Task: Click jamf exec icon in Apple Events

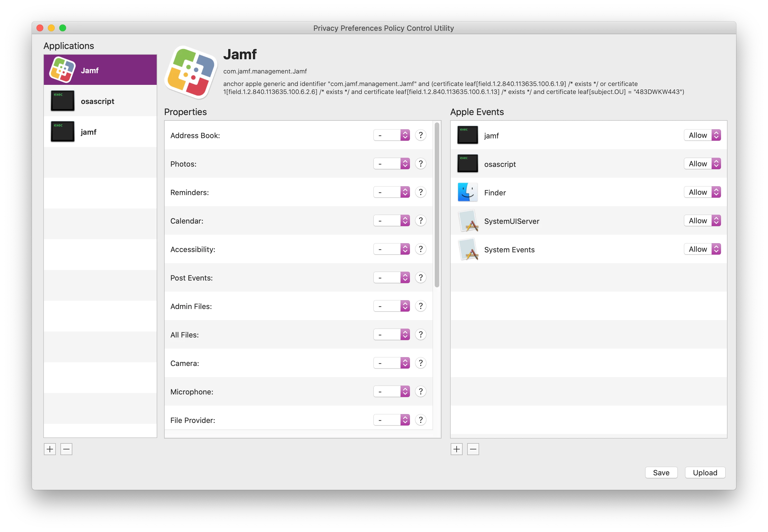Action: click(x=467, y=135)
